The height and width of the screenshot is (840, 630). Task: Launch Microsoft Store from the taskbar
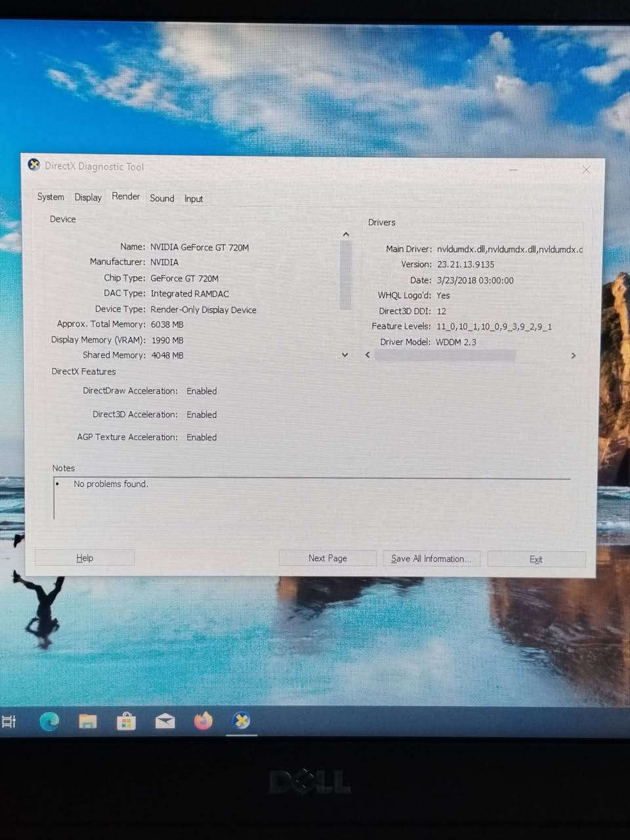pyautogui.click(x=126, y=721)
